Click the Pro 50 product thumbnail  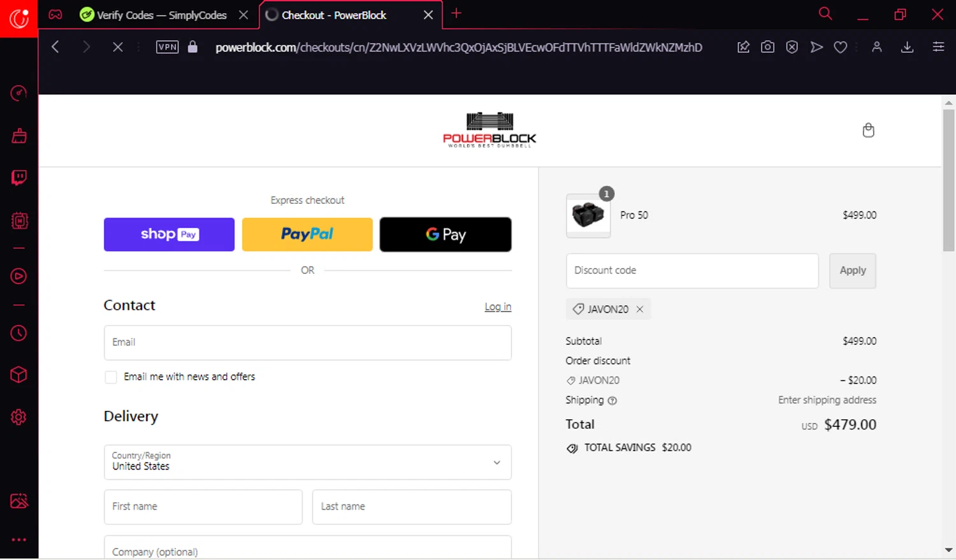[588, 215]
